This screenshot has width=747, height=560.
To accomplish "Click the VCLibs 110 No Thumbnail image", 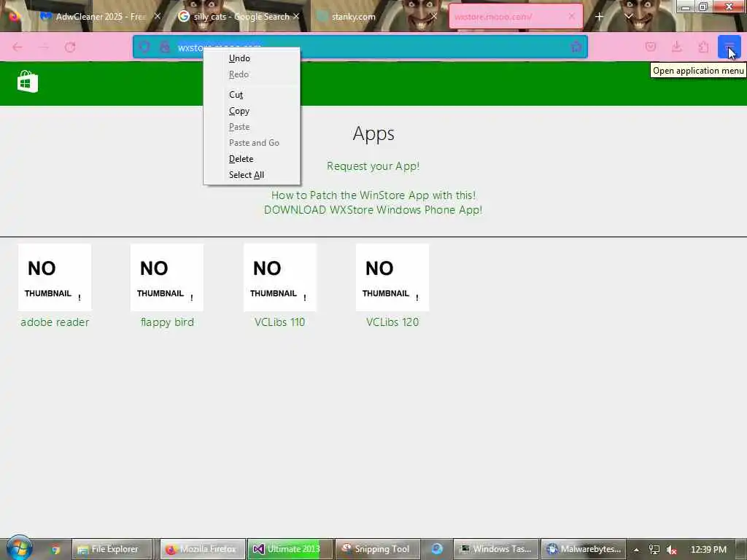I will (x=279, y=278).
